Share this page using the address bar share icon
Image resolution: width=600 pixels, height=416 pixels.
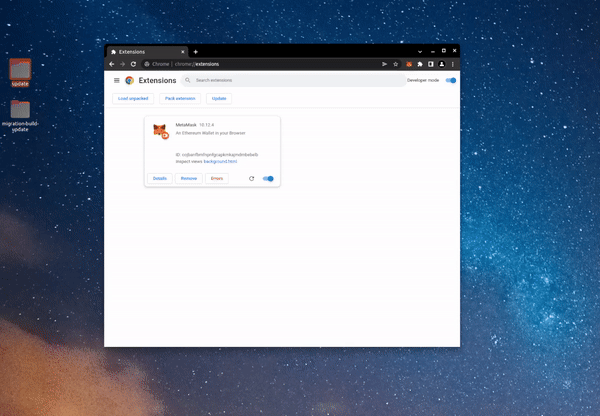coord(385,64)
